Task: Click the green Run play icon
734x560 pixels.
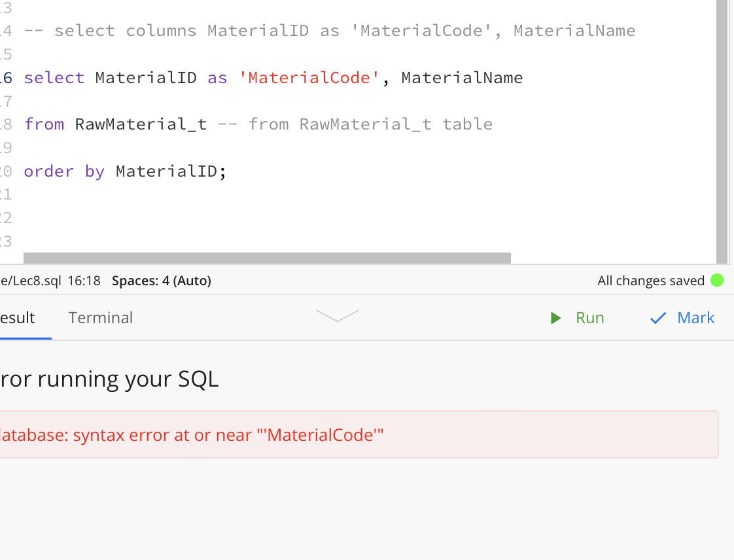Action: coord(555,319)
